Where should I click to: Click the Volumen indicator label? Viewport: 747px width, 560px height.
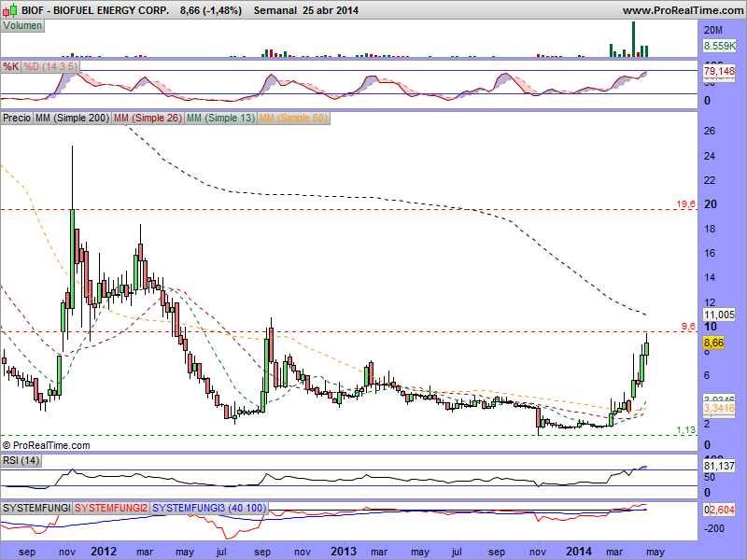(22, 26)
